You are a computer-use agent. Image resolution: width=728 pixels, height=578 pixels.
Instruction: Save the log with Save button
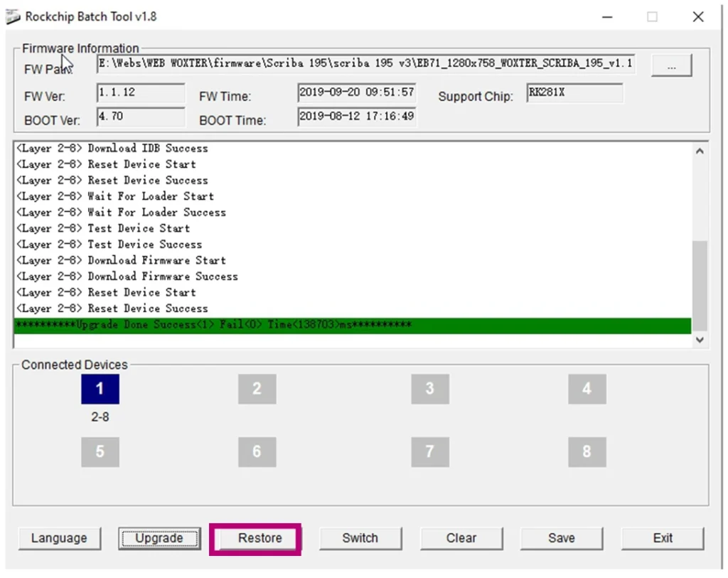point(562,538)
